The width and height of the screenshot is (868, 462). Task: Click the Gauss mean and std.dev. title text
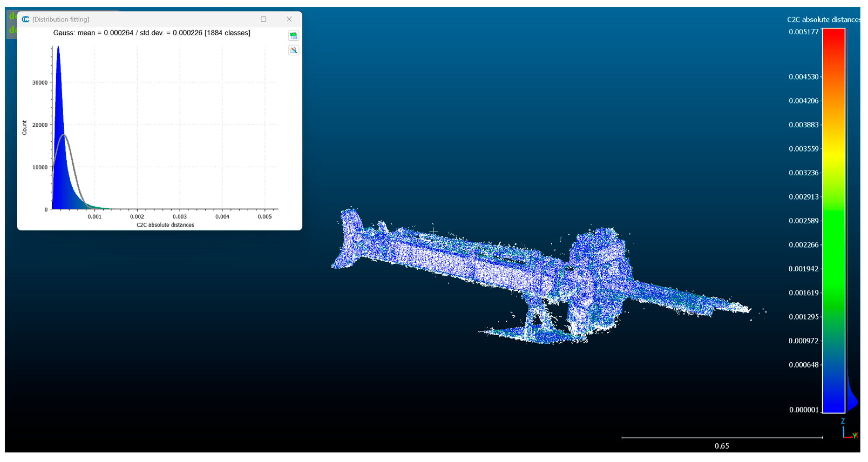(152, 33)
